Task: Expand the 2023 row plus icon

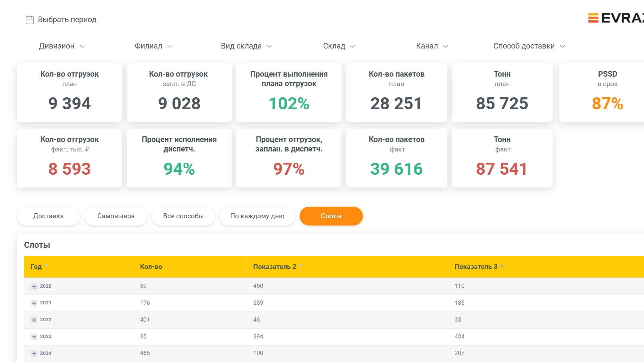Action: pos(34,337)
